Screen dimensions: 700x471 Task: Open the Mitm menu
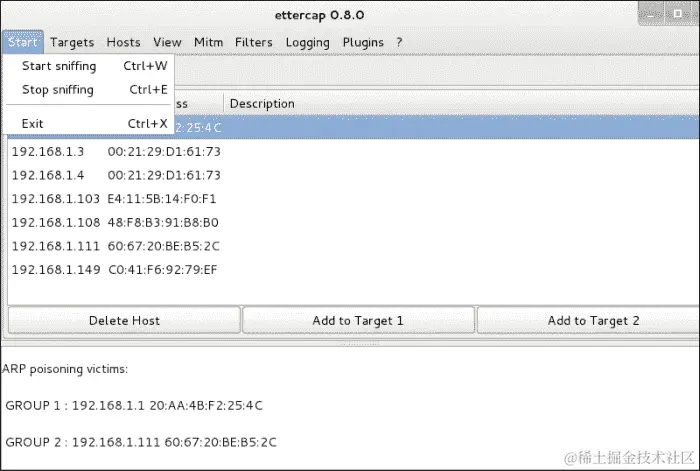click(208, 42)
